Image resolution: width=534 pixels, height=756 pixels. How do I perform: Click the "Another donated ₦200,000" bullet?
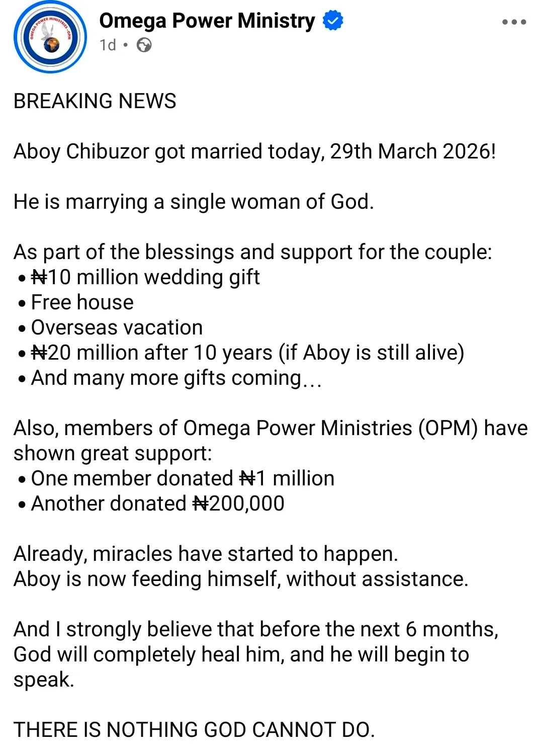pyautogui.click(x=157, y=503)
